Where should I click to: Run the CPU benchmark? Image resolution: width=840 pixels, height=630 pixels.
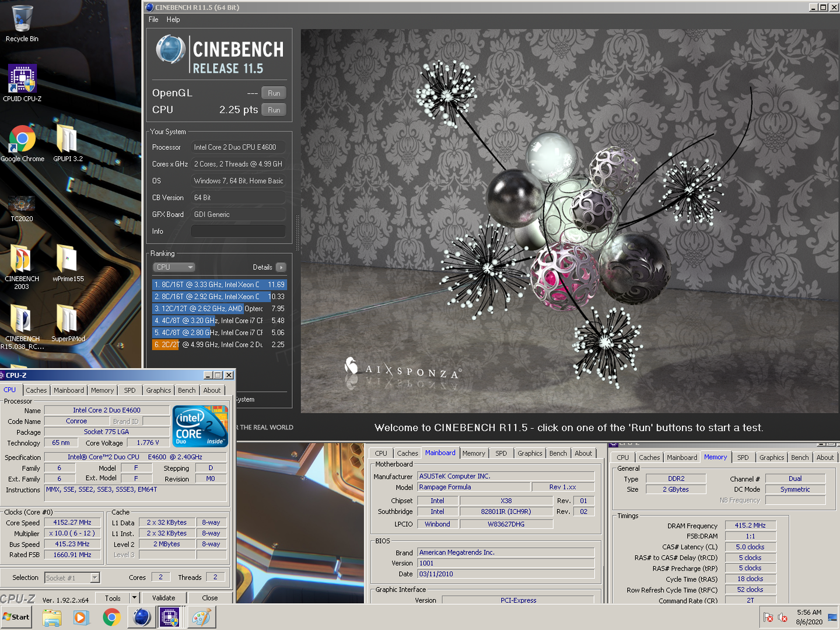click(274, 110)
